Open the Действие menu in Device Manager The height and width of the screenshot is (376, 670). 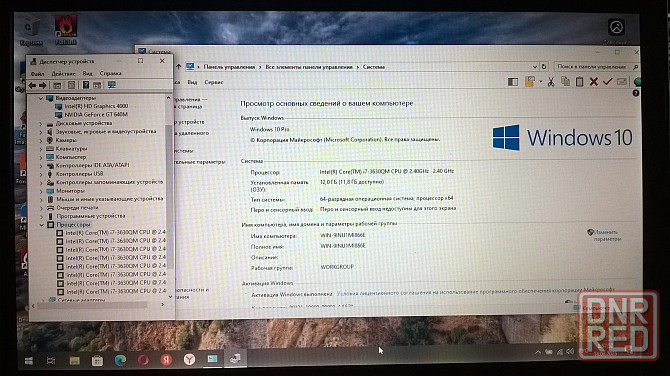[x=63, y=73]
